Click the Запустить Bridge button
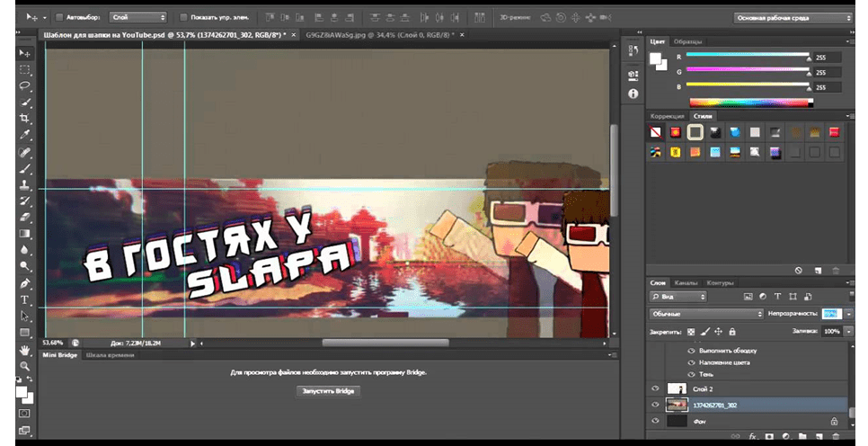Viewport: 868px width, 446px height. (328, 391)
